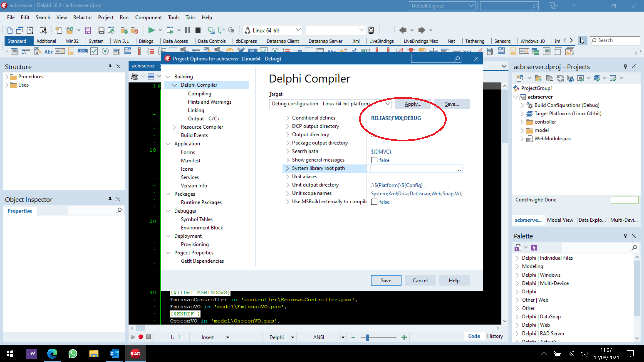Click the navigate Forward arrow icon
This screenshot has width=644, height=362.
point(422,30)
